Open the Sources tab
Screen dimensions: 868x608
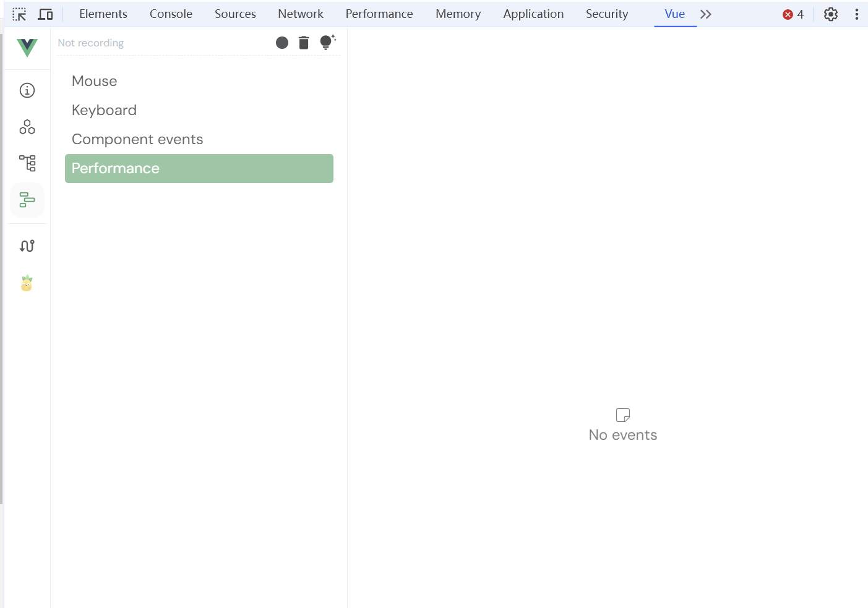(x=235, y=14)
